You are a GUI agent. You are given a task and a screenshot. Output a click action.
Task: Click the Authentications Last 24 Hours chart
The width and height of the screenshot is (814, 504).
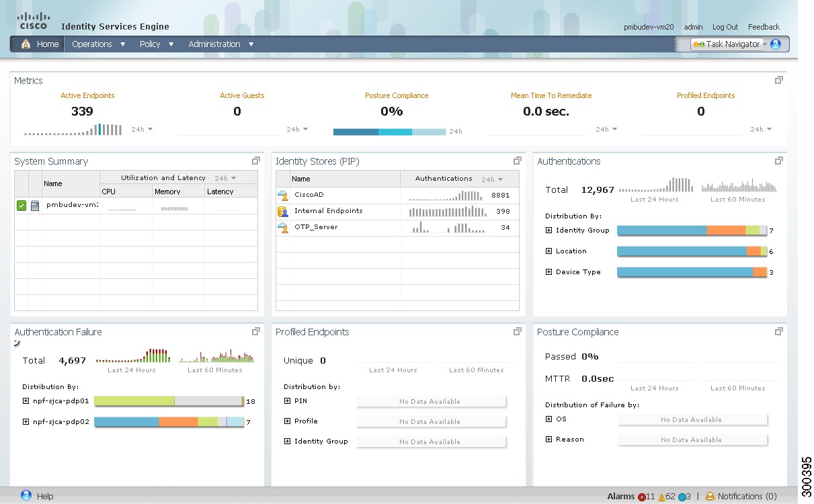pos(655,185)
